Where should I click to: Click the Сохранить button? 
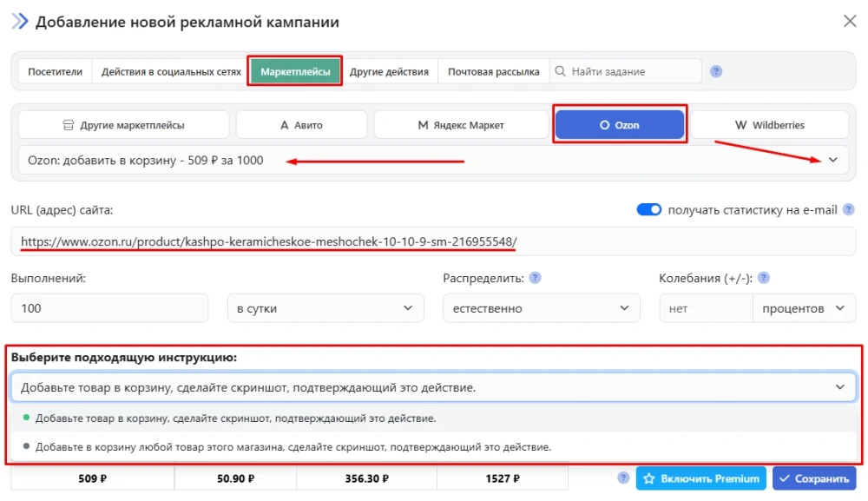point(813,478)
